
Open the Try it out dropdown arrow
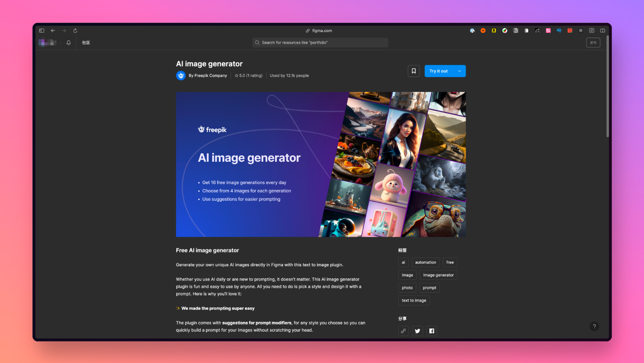459,71
